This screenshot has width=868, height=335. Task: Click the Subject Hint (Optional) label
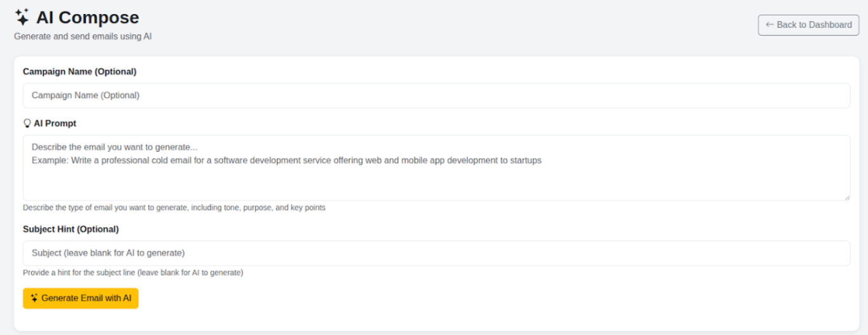(x=71, y=229)
